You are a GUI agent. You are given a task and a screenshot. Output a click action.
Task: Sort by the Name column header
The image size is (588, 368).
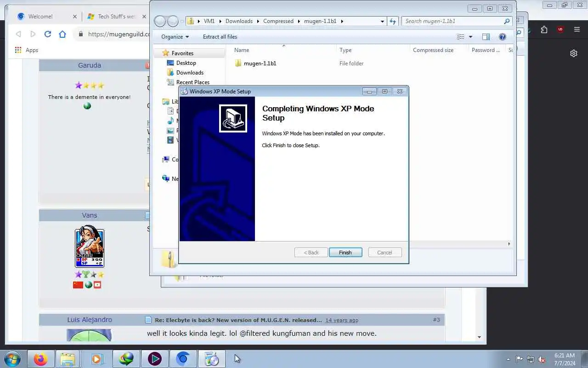pos(242,50)
